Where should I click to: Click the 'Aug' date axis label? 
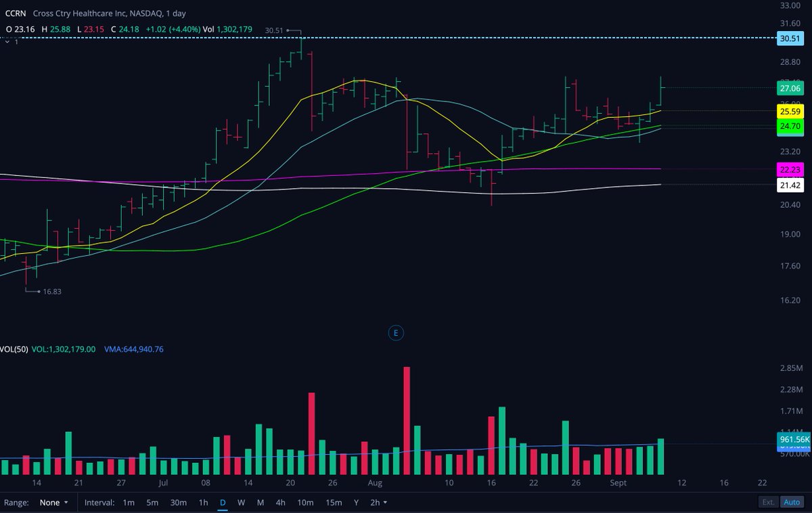376,483
